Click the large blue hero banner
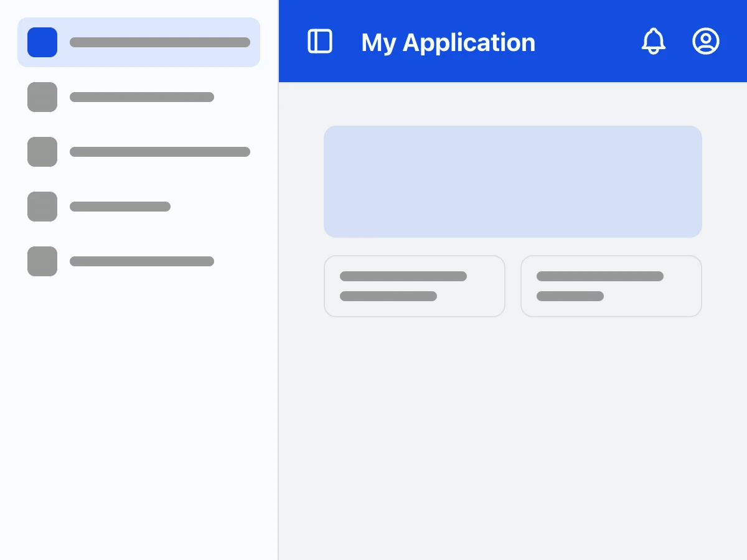This screenshot has width=747, height=560. 512,181
